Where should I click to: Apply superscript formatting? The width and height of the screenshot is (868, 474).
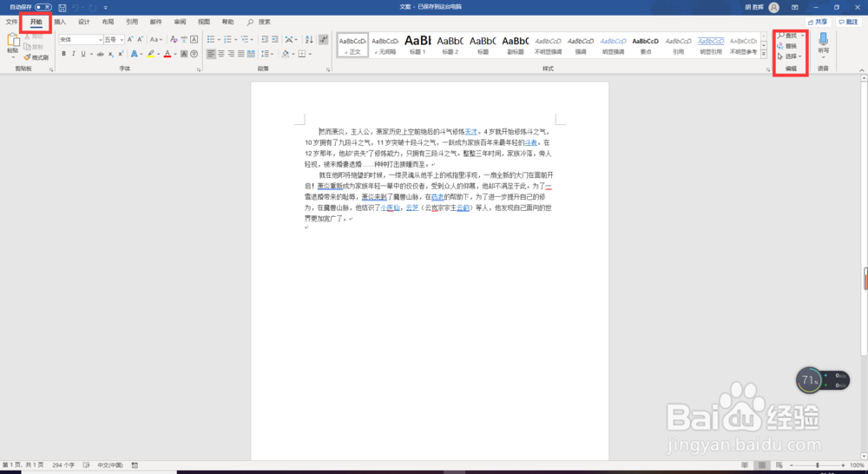(121, 54)
